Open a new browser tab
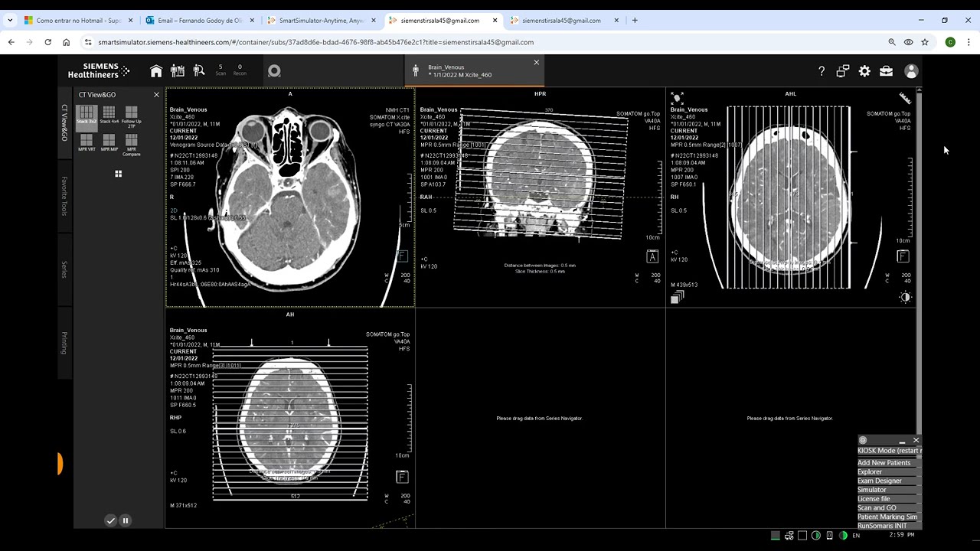 point(635,21)
